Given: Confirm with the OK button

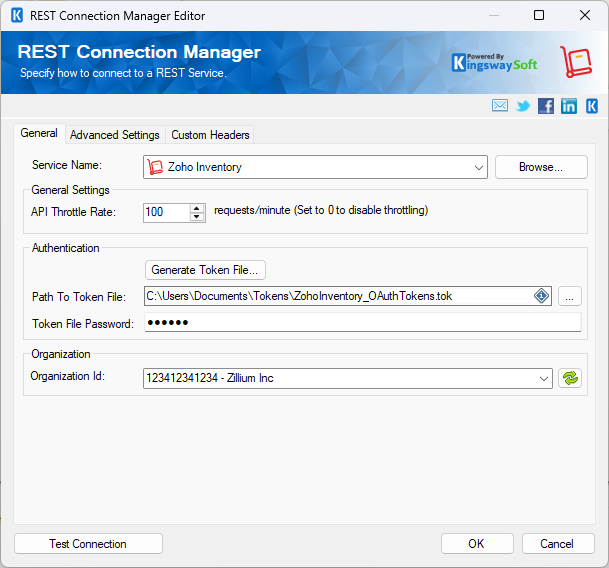Looking at the screenshot, I should [x=477, y=544].
